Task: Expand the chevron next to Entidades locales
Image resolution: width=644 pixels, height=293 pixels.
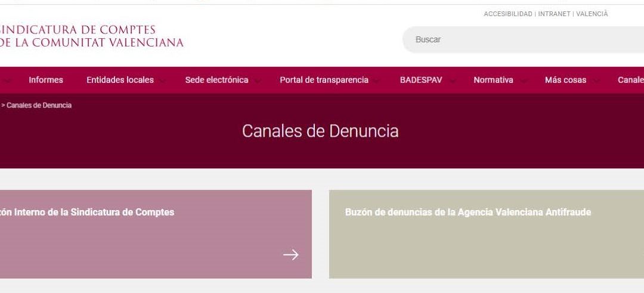Action: pos(163,81)
